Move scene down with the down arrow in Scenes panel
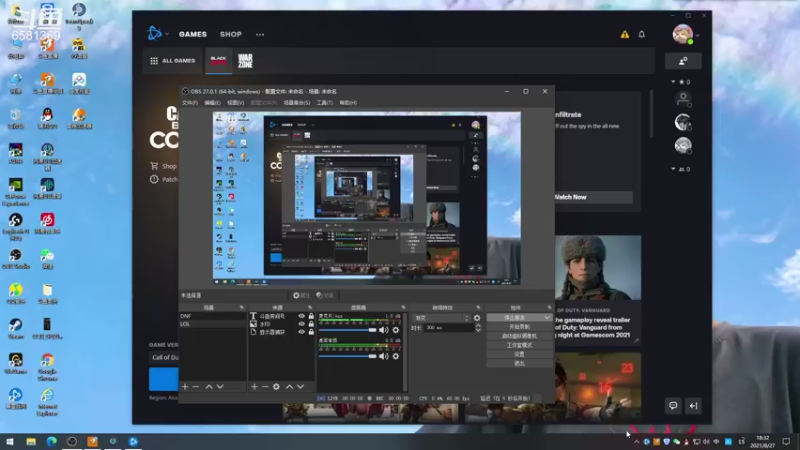Viewport: 800px width, 450px height. pyautogui.click(x=220, y=387)
